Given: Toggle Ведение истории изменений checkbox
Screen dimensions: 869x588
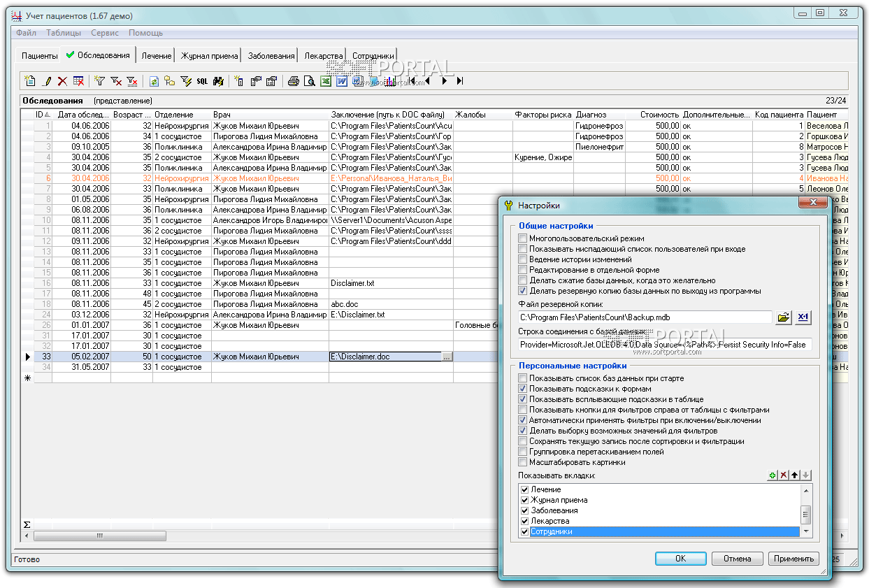Looking at the screenshot, I should [x=523, y=259].
